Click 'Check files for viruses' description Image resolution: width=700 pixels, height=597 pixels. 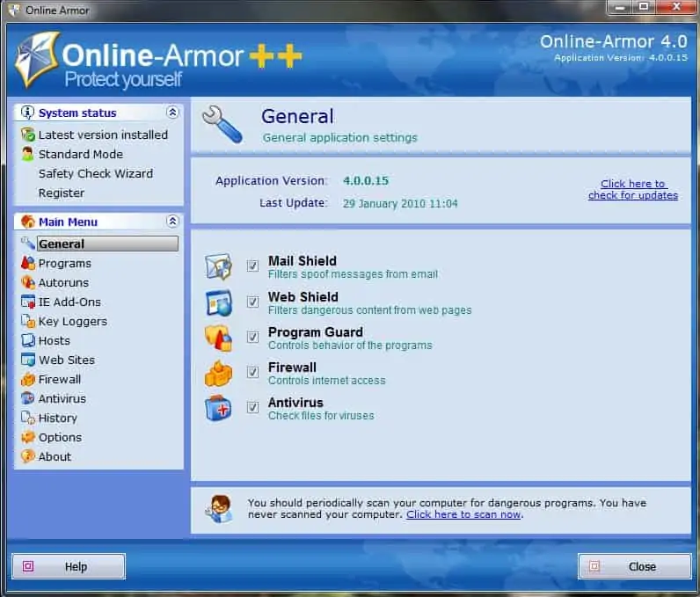pyautogui.click(x=321, y=415)
